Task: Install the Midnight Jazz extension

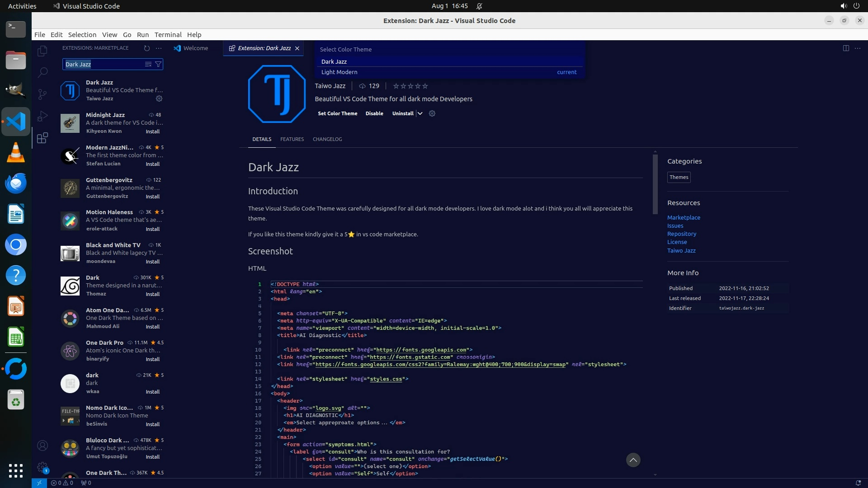Action: click(x=152, y=131)
